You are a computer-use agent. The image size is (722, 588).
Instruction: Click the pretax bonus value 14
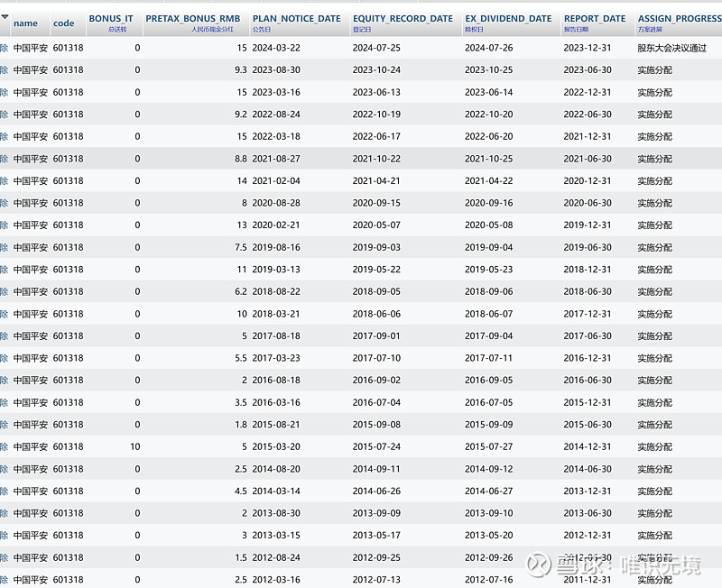point(242,180)
